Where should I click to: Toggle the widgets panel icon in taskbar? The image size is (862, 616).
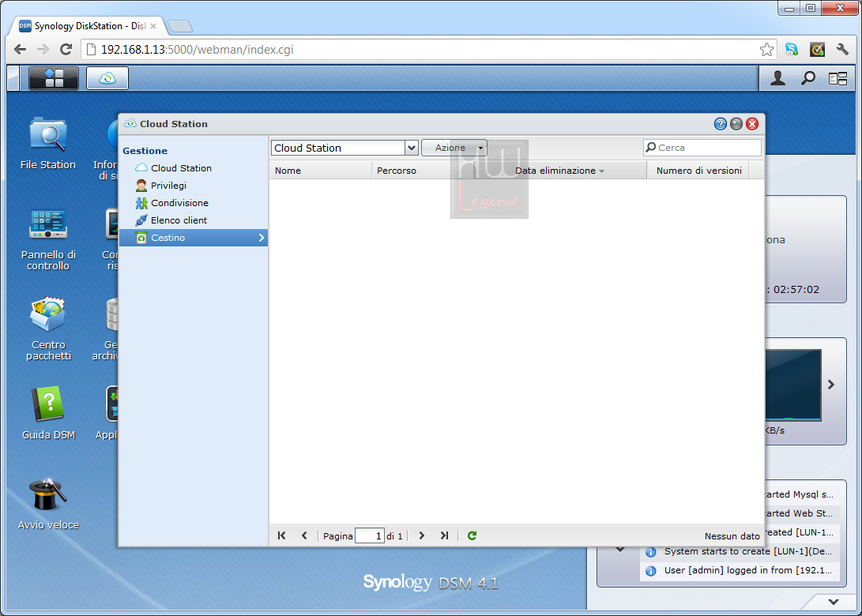tap(838, 79)
